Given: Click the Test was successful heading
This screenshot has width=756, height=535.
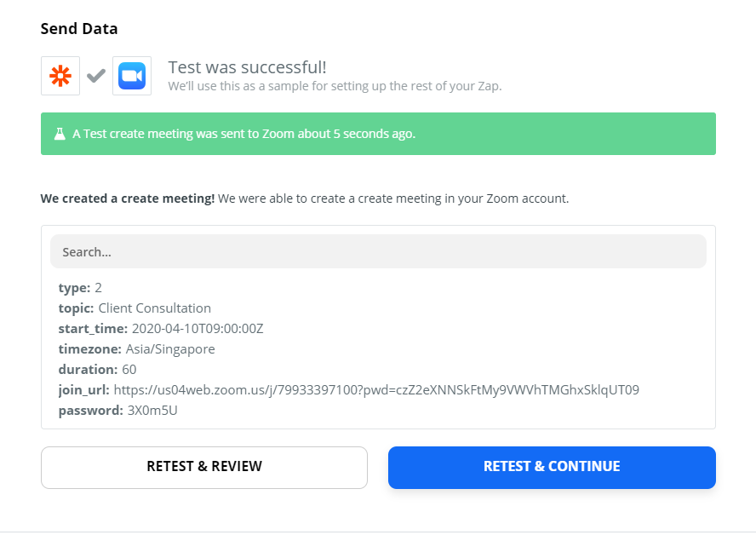Looking at the screenshot, I should 247,67.
